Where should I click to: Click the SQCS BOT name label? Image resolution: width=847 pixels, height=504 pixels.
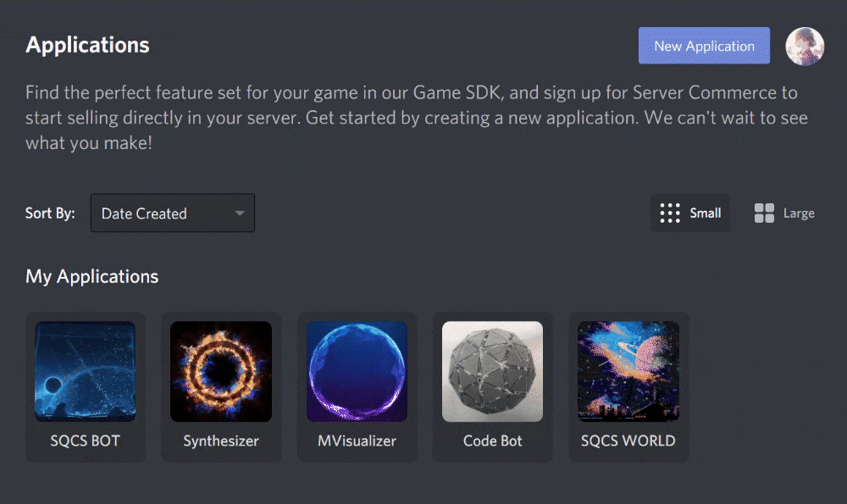pyautogui.click(x=86, y=440)
